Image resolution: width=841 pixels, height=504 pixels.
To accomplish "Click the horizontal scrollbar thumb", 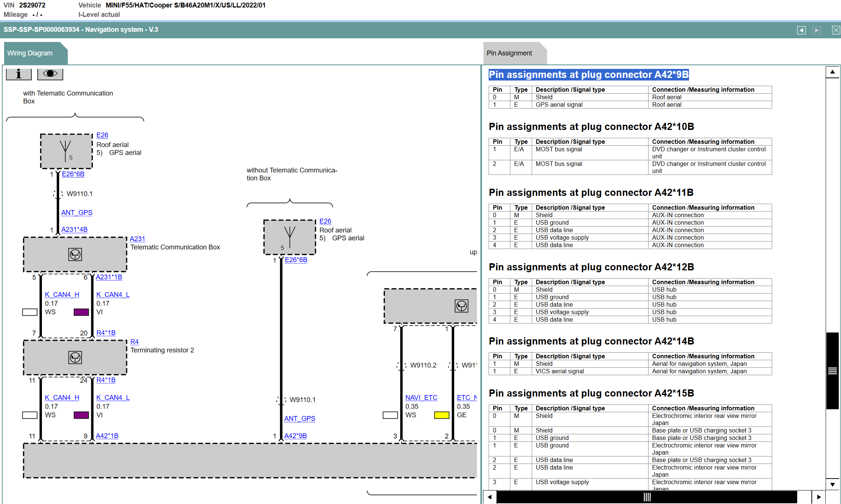I will (x=647, y=497).
